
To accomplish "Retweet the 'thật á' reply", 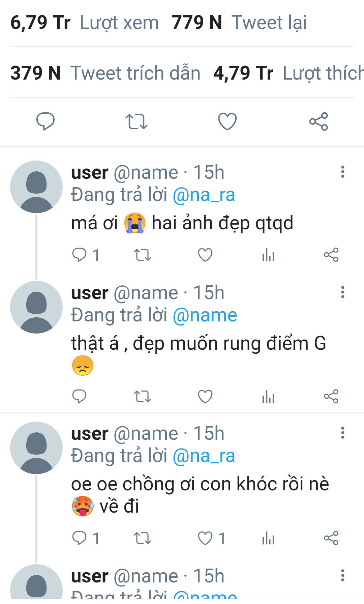I will 142,396.
